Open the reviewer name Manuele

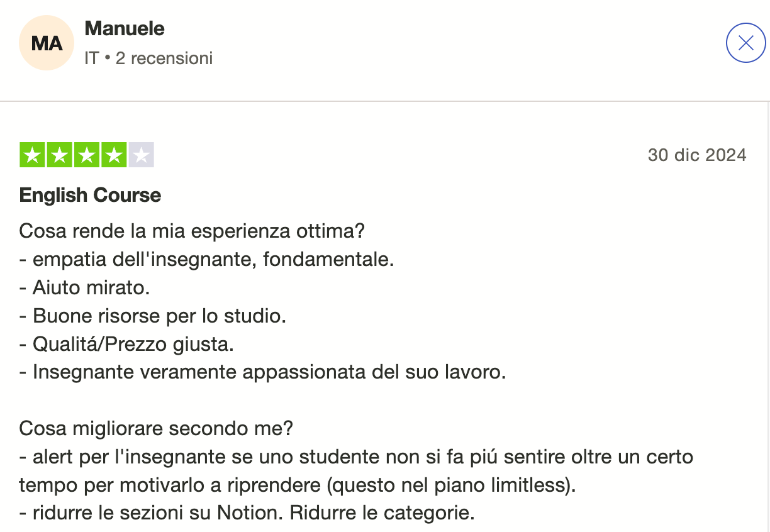coord(125,28)
